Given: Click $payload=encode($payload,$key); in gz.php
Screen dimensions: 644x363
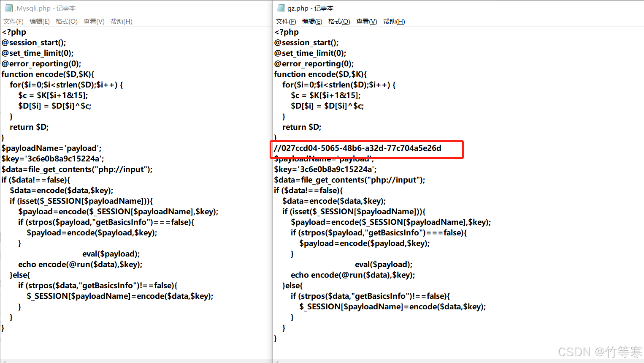Looking at the screenshot, I should [365, 243].
